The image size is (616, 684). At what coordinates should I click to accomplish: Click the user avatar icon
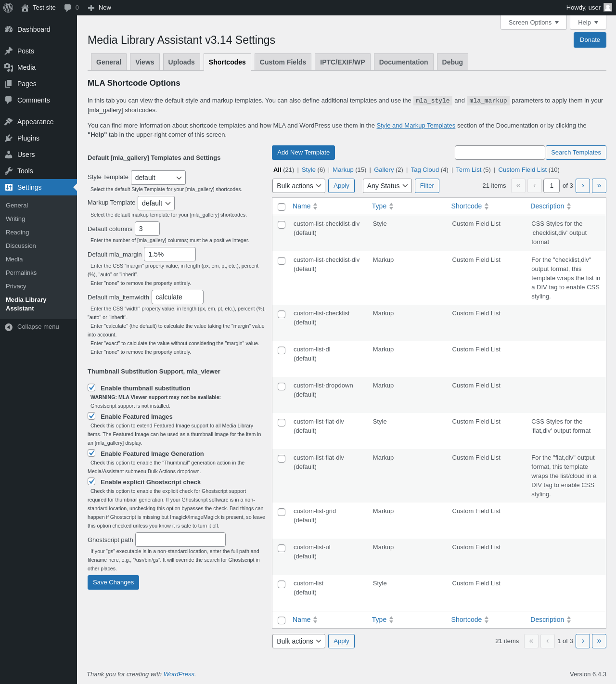(x=608, y=7)
